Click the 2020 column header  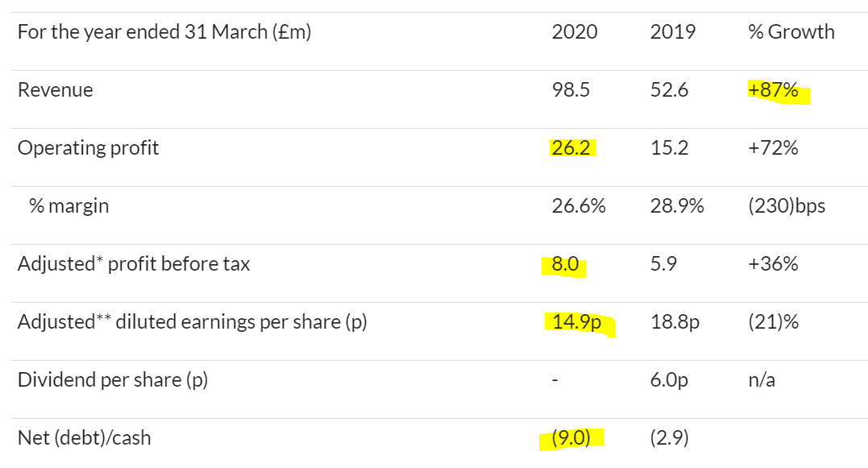(575, 31)
